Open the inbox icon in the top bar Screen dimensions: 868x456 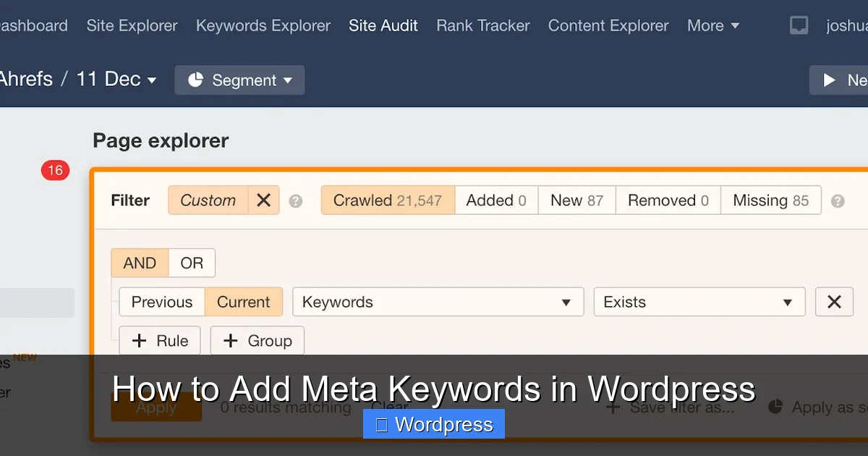tap(799, 25)
